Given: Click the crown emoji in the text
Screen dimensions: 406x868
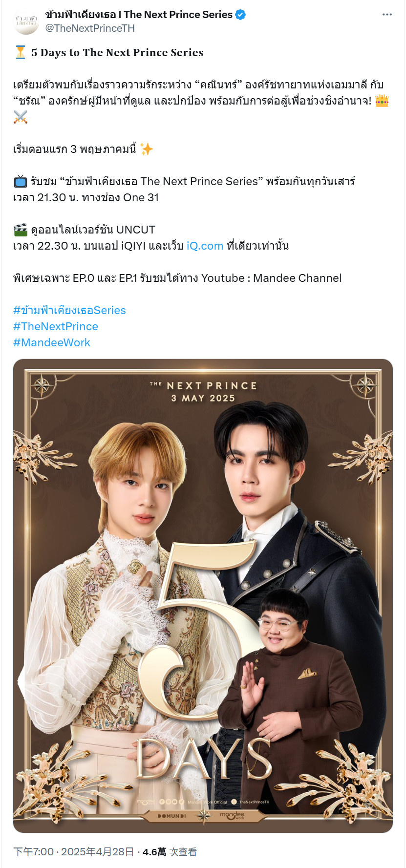Looking at the screenshot, I should click(x=382, y=101).
